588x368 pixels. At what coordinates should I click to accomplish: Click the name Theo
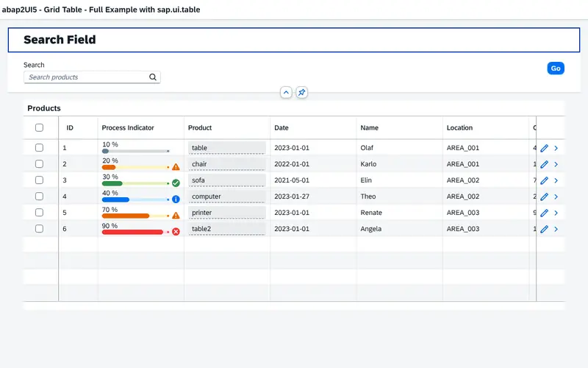[x=368, y=196]
